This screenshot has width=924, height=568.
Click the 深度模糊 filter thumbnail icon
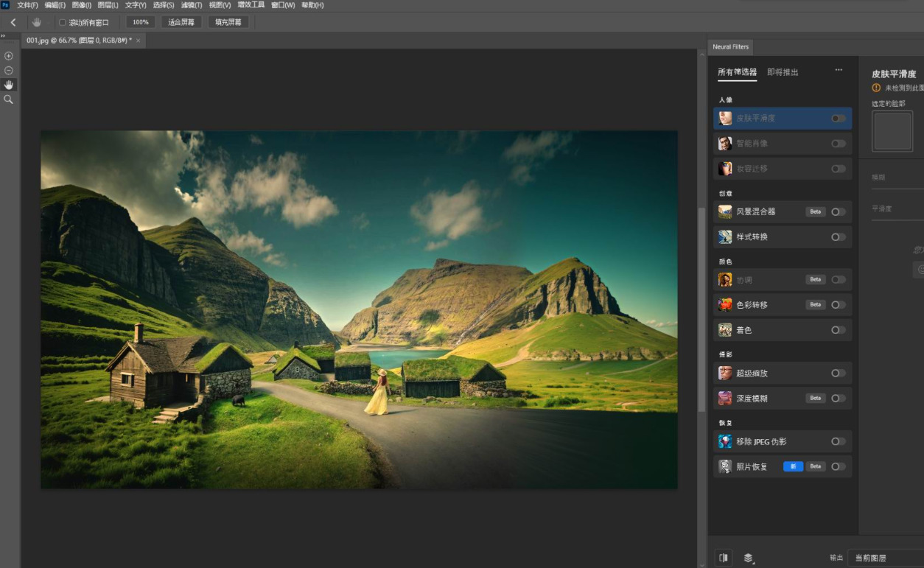[x=725, y=398]
